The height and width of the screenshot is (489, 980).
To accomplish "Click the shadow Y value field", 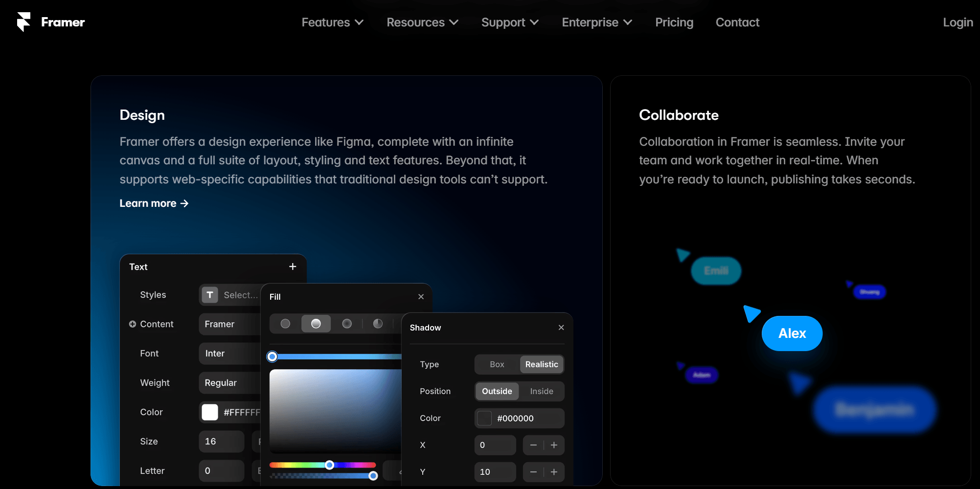I will point(495,472).
